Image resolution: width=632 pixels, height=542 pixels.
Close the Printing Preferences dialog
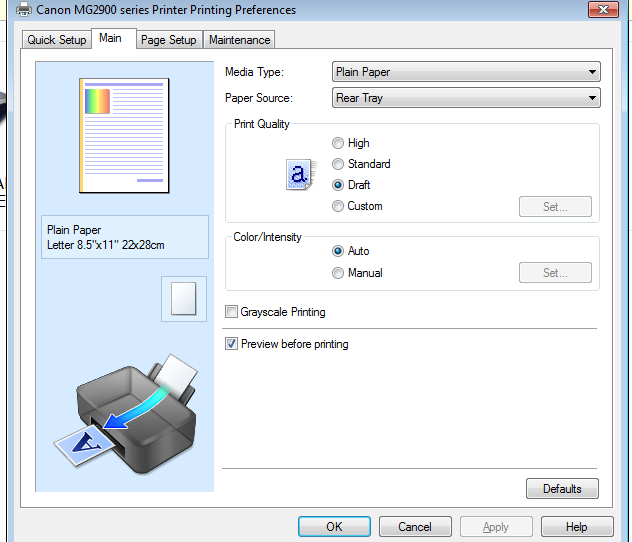603,10
